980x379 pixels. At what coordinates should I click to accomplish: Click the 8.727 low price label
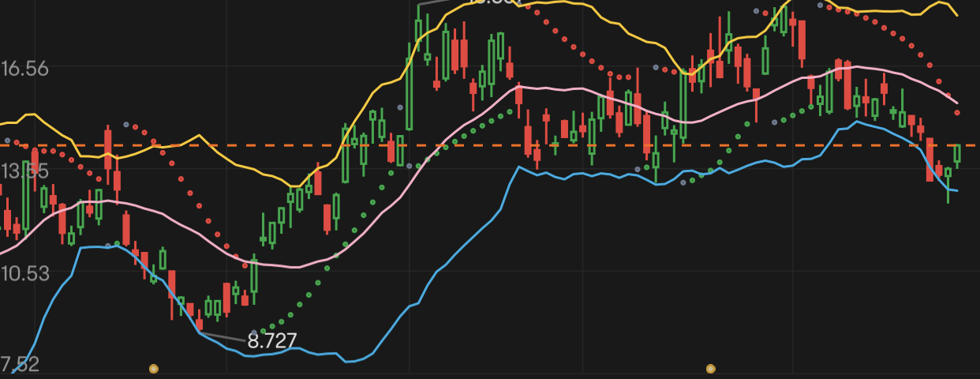click(x=272, y=341)
